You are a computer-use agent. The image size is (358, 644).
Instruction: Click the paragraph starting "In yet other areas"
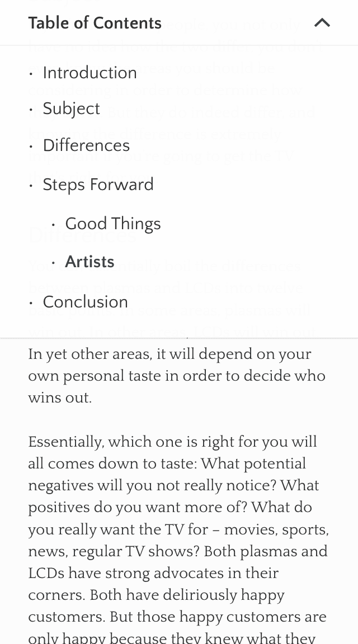coord(177,376)
